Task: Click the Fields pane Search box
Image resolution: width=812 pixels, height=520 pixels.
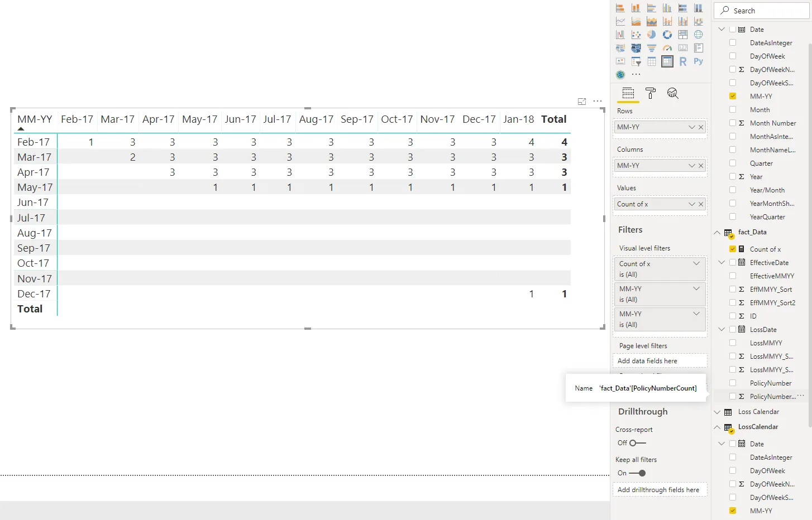Action: click(x=762, y=11)
